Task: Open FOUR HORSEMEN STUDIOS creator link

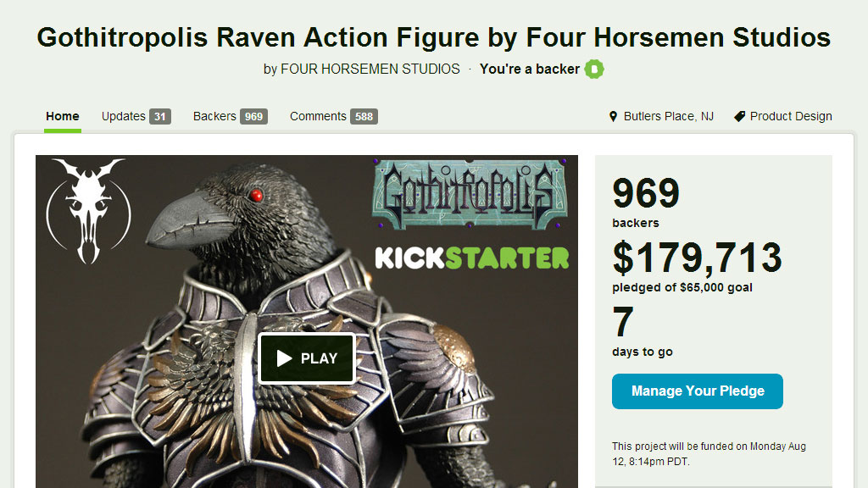Action: coord(370,69)
